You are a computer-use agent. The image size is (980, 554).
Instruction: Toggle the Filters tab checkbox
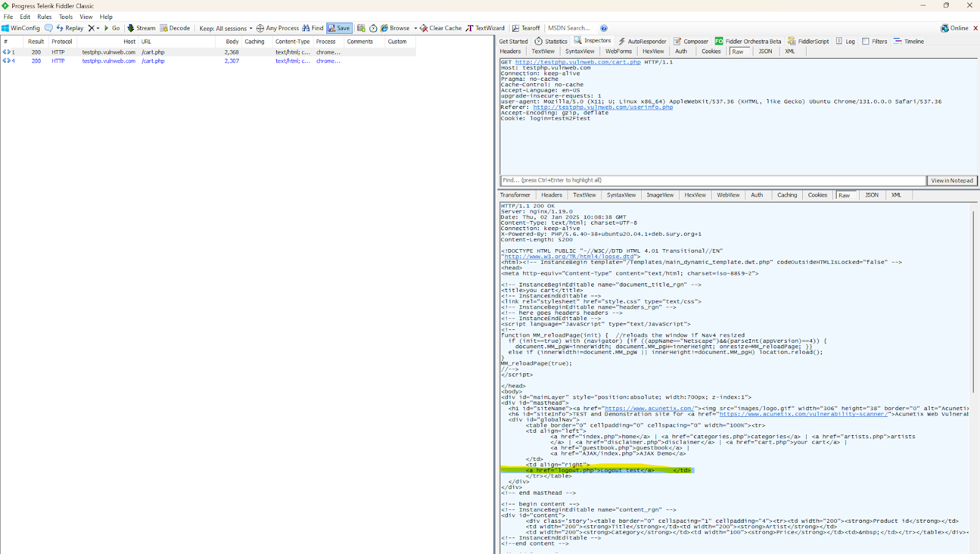click(865, 42)
